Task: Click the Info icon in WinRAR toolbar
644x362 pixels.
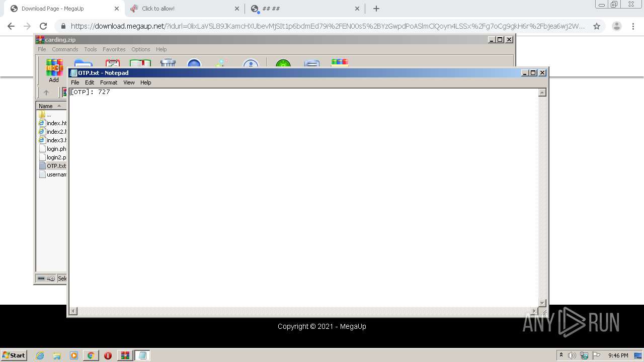Action: pos(251,63)
